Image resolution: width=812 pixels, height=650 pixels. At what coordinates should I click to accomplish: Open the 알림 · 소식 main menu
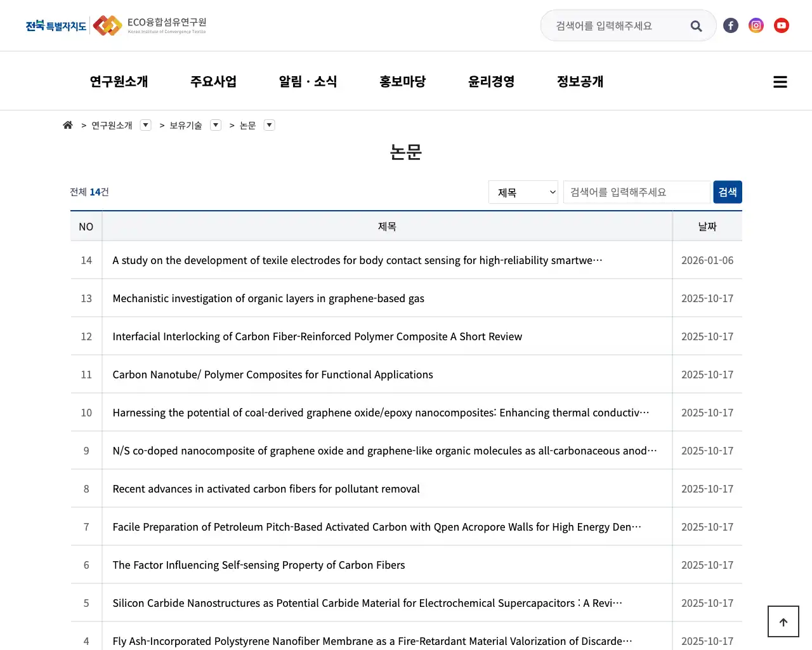(x=308, y=81)
